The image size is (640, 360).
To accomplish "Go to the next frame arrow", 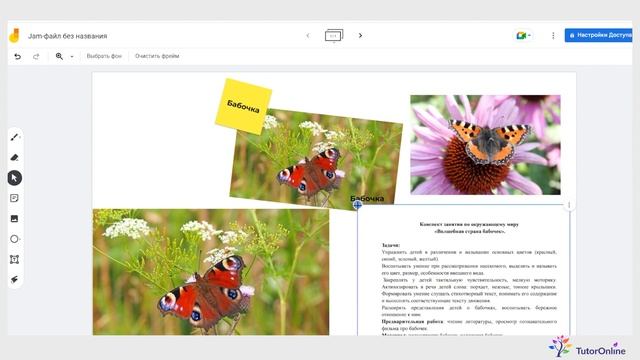I will tap(360, 36).
